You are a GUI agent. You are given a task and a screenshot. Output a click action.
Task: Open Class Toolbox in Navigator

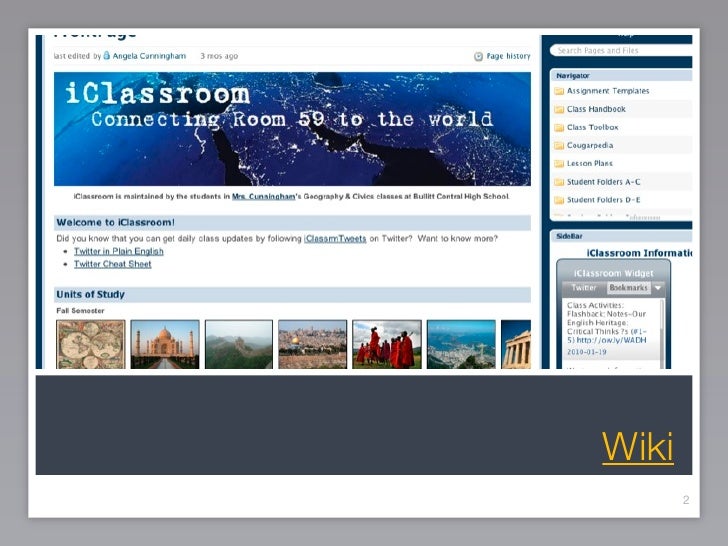pyautogui.click(x=592, y=127)
